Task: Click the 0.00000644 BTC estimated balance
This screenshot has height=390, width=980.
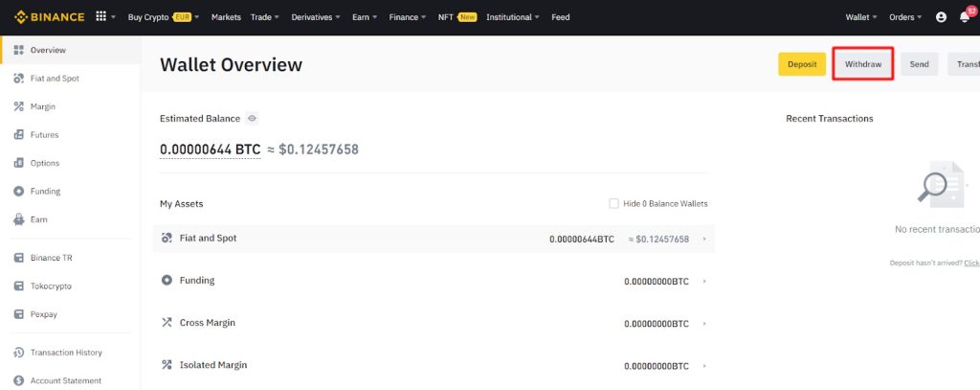Action: point(210,149)
